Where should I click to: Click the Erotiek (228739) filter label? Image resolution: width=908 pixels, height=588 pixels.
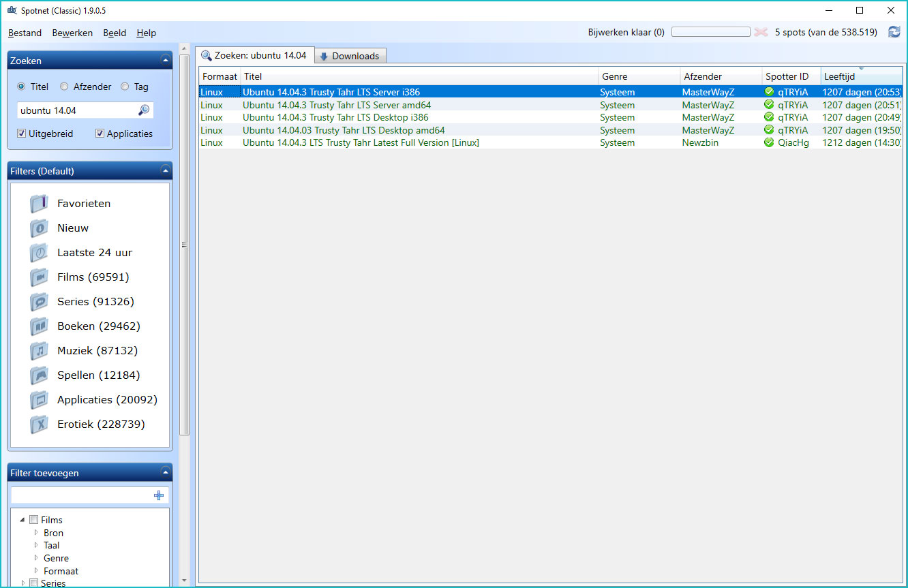click(x=101, y=424)
